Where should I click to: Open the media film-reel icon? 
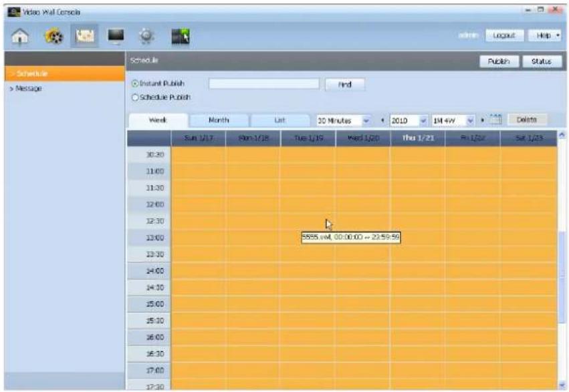(53, 36)
